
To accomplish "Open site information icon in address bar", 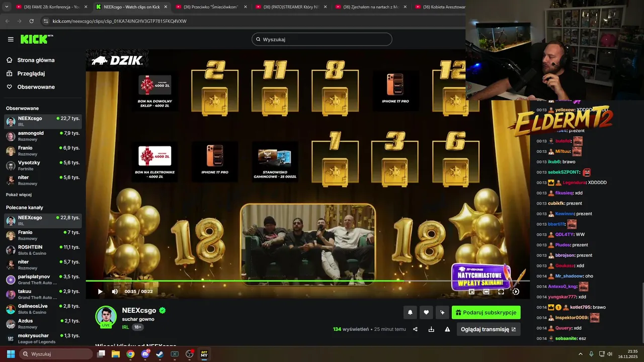I will (x=46, y=21).
